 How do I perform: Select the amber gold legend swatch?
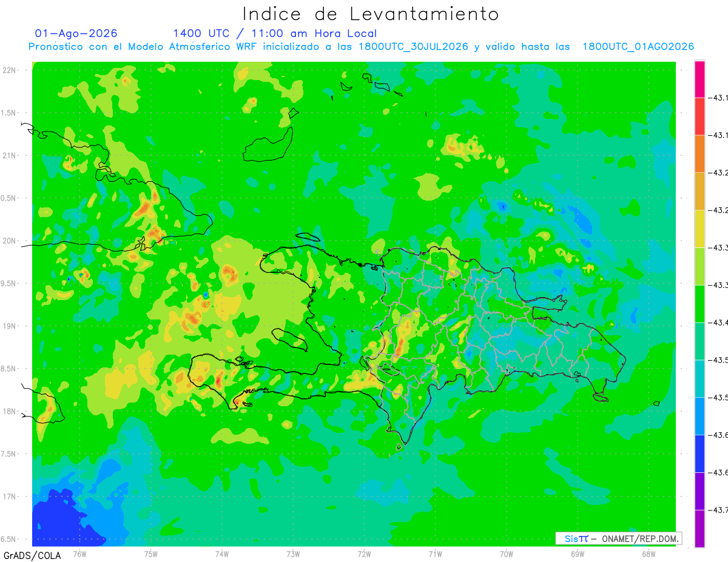699,192
